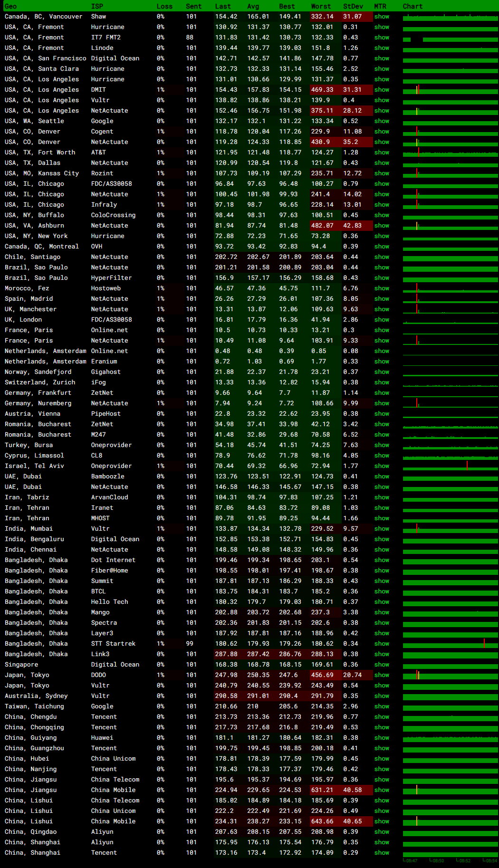Click show link for Los Angeles DMIT
499x868 pixels.
(x=381, y=90)
